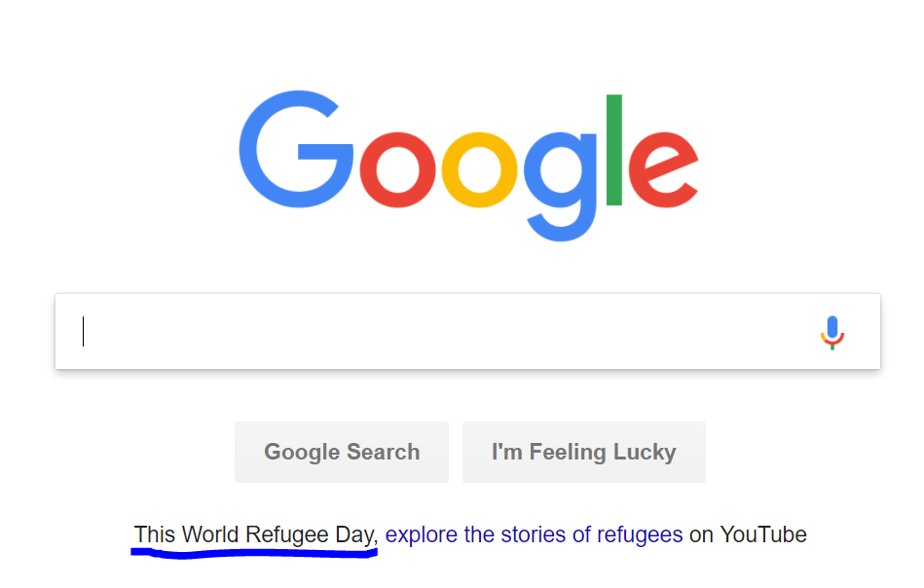Click the word Lucky on the button

pyautogui.click(x=645, y=453)
